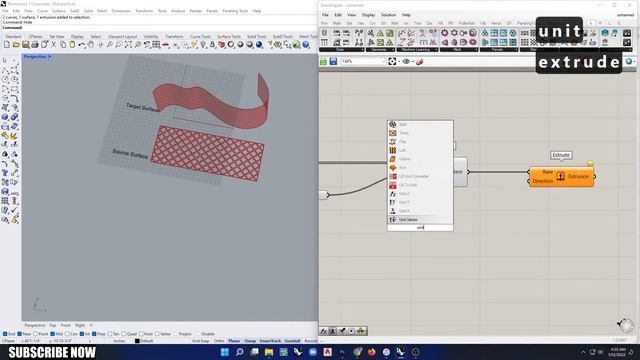Open the Surface menu in Rhino
This screenshot has height=360, width=640.
pyautogui.click(x=59, y=11)
